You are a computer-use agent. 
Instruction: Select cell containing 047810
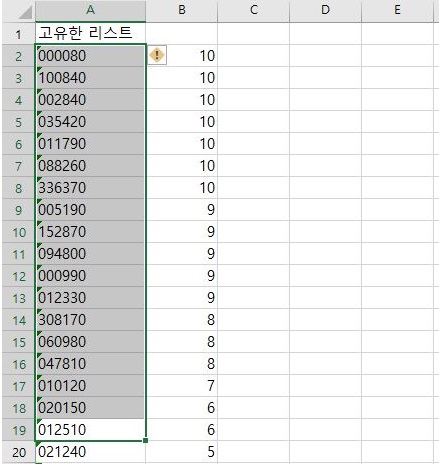pyautogui.click(x=90, y=364)
